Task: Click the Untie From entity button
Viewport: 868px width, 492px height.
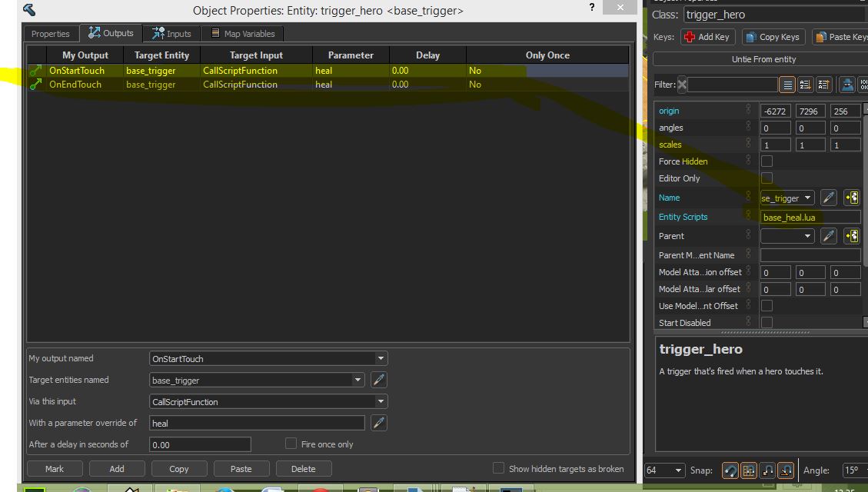Action: tap(763, 59)
